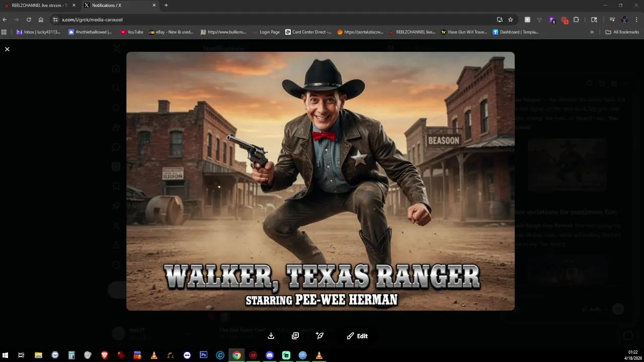Open the Dashboard | Templa bookmark
The height and width of the screenshot is (362, 644).
(516, 32)
